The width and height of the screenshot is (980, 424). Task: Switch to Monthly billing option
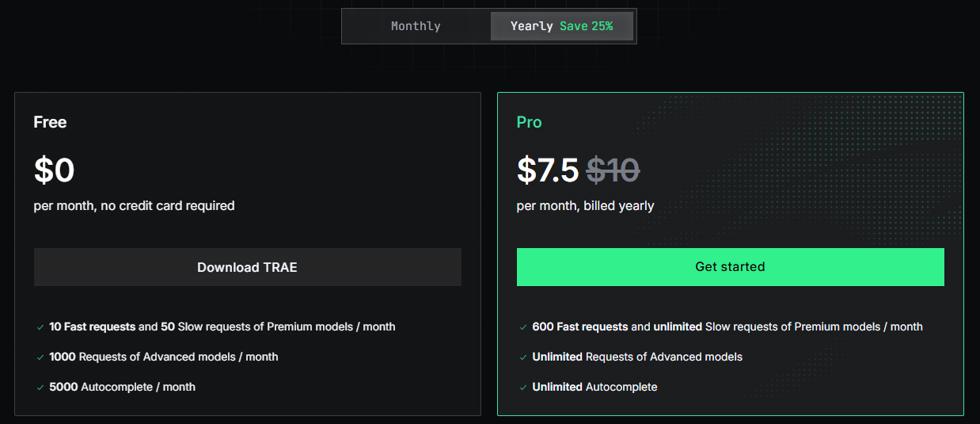click(x=416, y=26)
